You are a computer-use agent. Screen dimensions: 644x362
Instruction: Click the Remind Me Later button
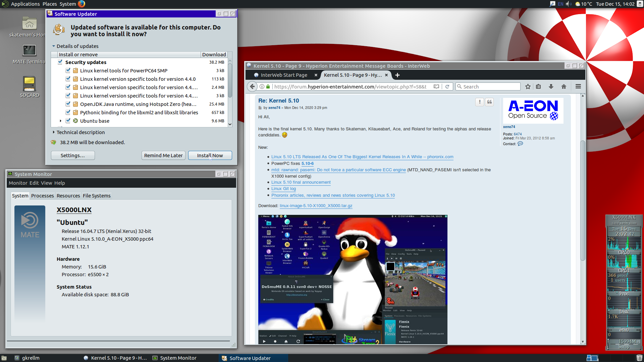pyautogui.click(x=163, y=156)
